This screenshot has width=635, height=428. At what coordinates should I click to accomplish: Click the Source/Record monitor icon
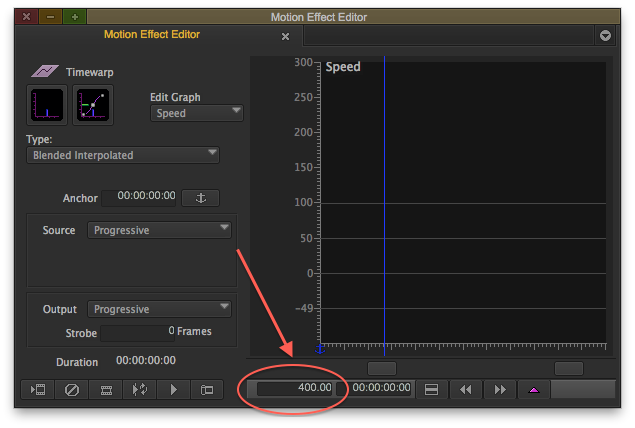pos(207,390)
